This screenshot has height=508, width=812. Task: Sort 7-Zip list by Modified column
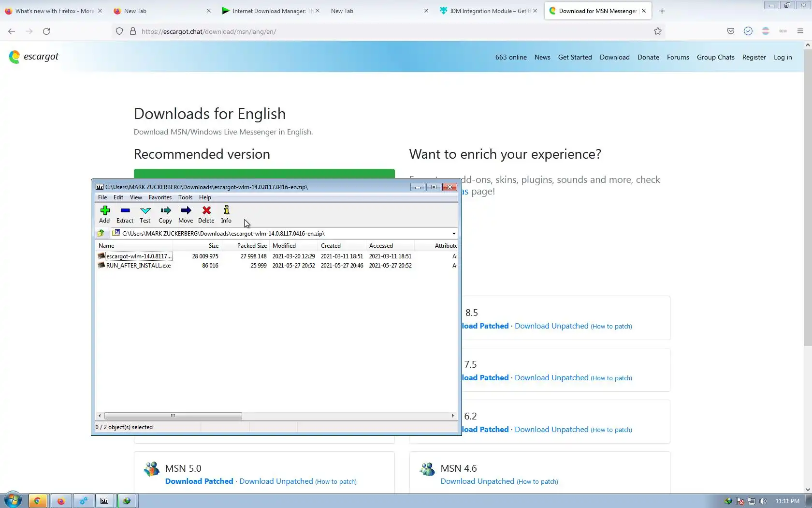pyautogui.click(x=293, y=246)
